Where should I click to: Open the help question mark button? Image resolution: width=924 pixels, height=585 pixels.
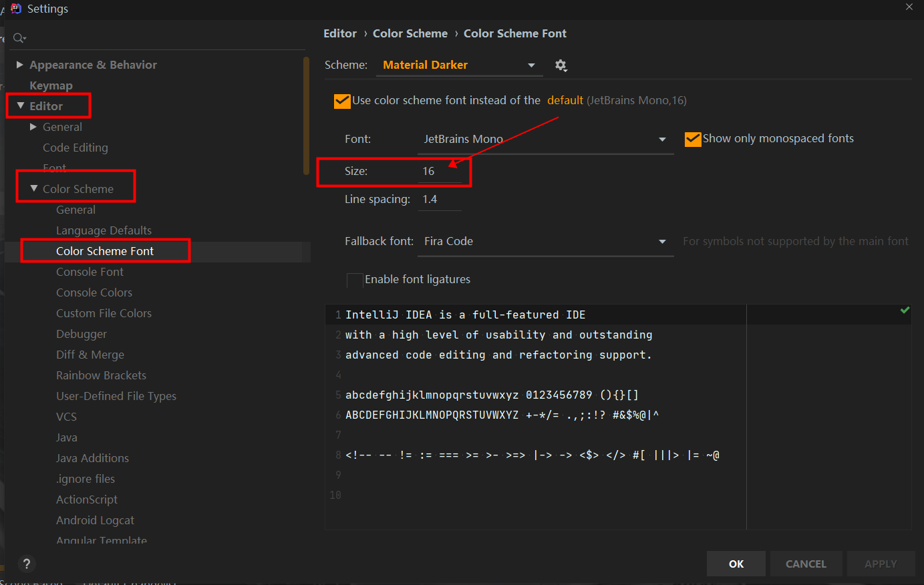(x=26, y=564)
